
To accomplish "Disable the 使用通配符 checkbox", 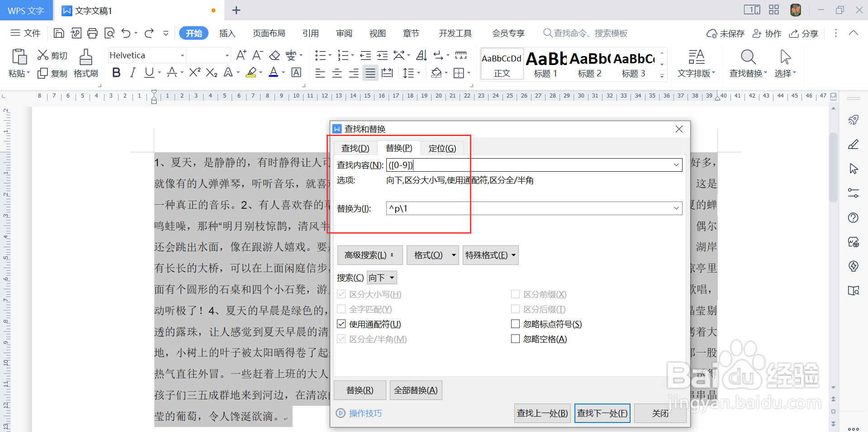I will pyautogui.click(x=342, y=324).
